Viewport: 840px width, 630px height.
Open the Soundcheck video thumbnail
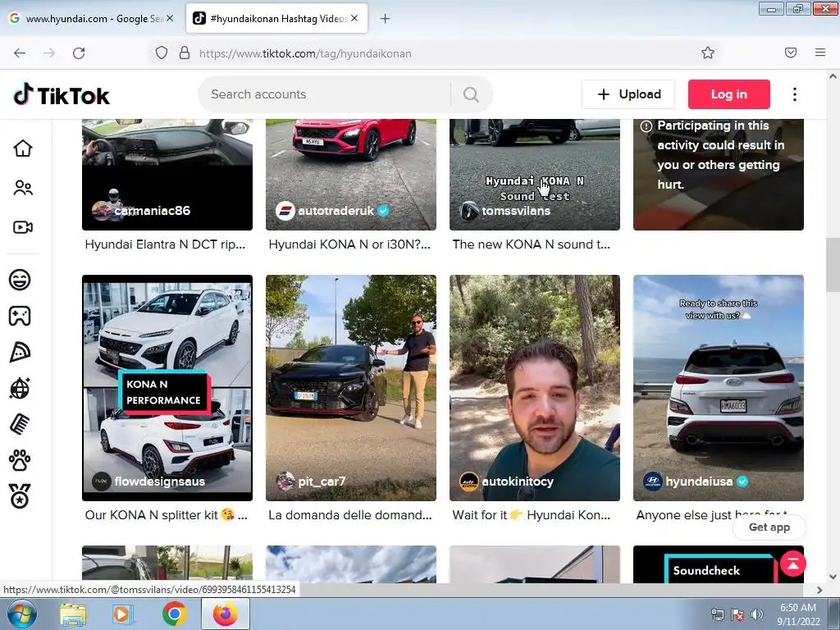pos(719,564)
